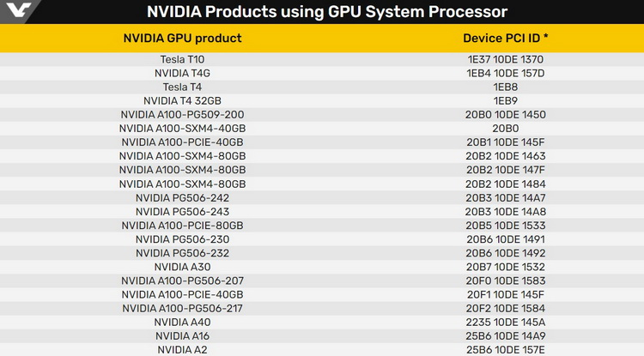Select the NVIDIA A40 product cell
Viewport: 644px width, 356px height.
pos(183,322)
